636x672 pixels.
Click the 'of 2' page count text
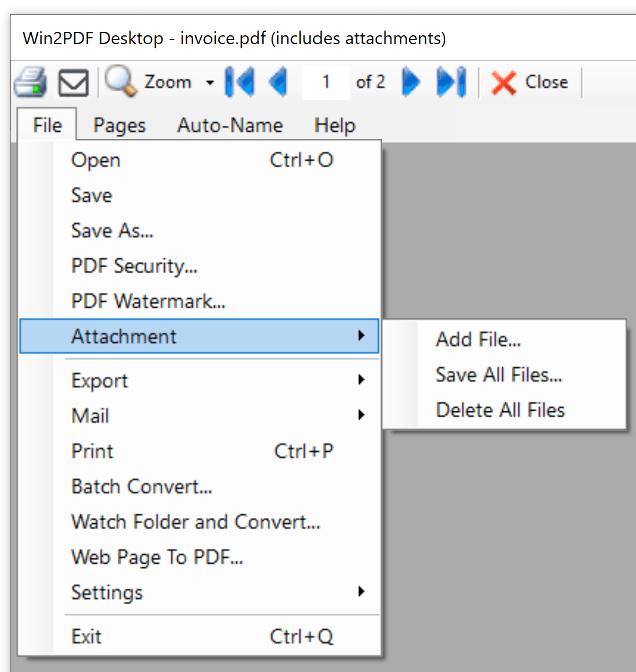point(370,82)
